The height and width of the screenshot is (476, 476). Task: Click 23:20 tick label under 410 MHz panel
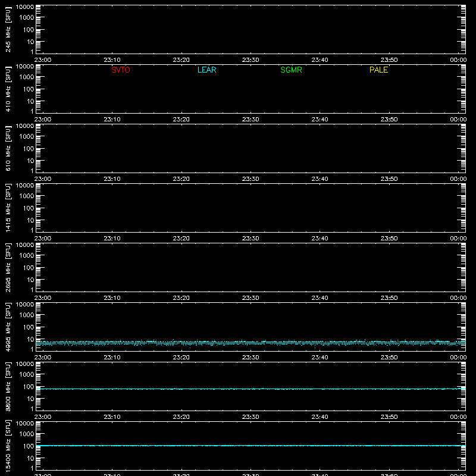(x=181, y=120)
